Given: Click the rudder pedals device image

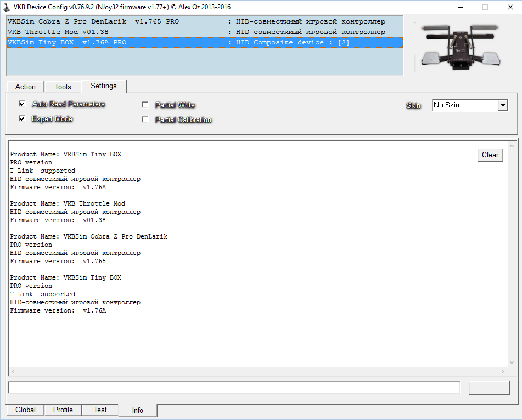Looking at the screenshot, I should pyautogui.click(x=461, y=47).
